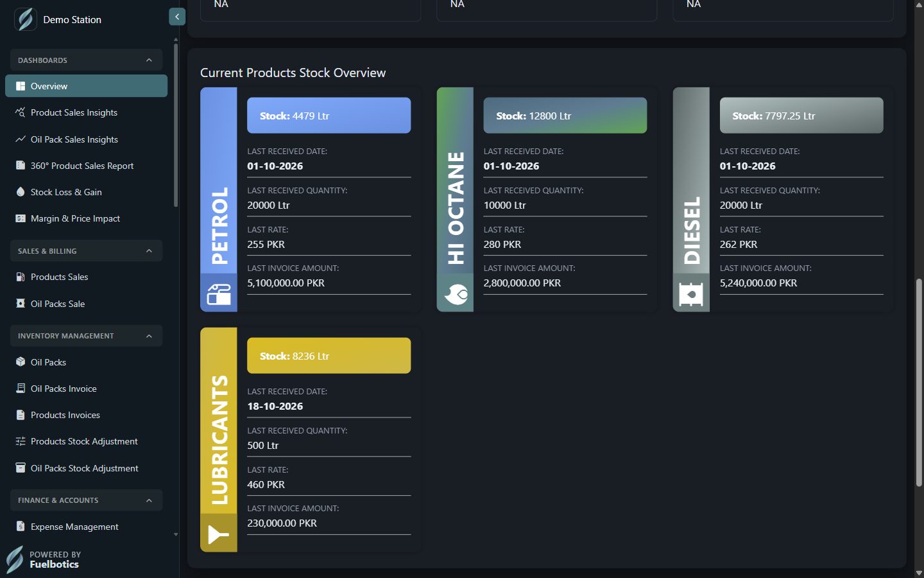Screen dimensions: 924x578
Task: Click the Fuelbotics powered-by logo
Action: (15, 559)
